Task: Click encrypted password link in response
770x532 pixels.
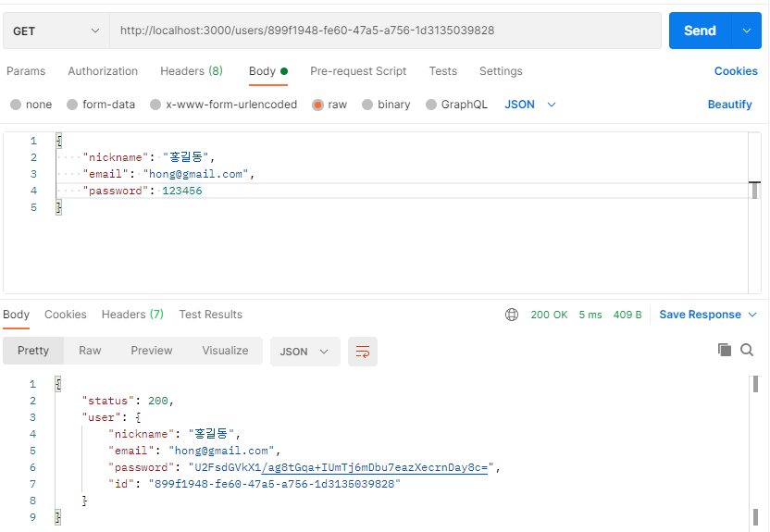Action: pyautogui.click(x=375, y=467)
